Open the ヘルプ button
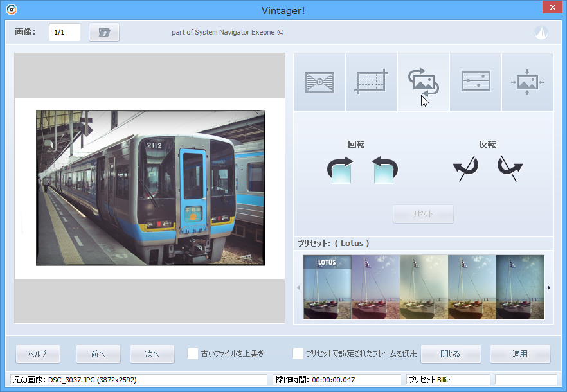Viewport: 567px width, 392px height. pos(37,353)
